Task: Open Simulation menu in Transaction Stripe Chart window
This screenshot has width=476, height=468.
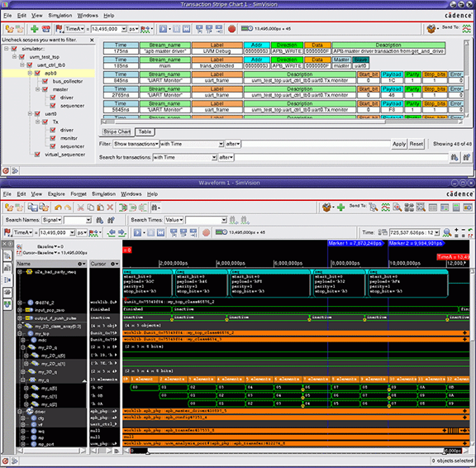Action: pyautogui.click(x=60, y=16)
